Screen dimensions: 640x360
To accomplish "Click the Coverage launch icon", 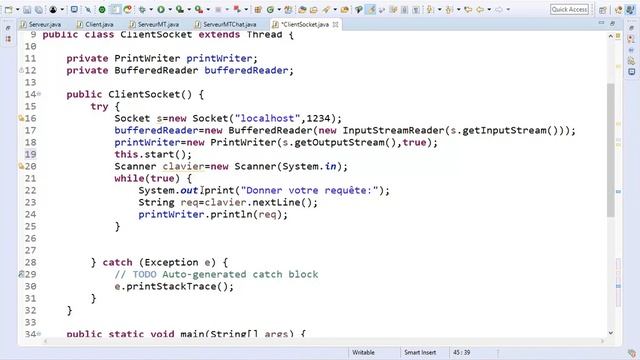I will click(x=180, y=9).
